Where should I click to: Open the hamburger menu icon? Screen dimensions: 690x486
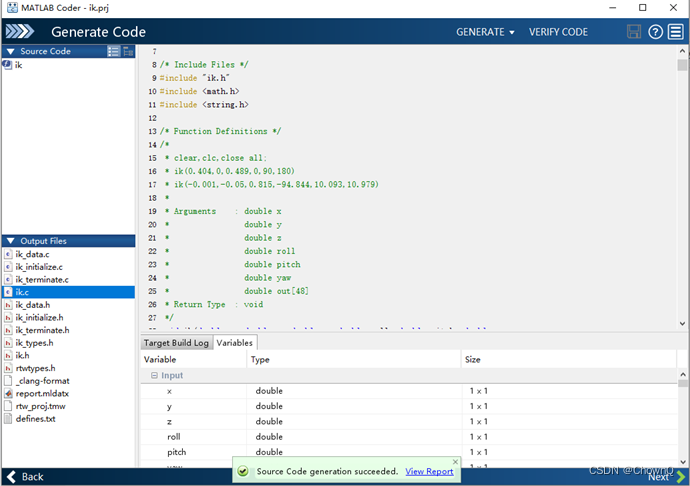click(x=676, y=32)
